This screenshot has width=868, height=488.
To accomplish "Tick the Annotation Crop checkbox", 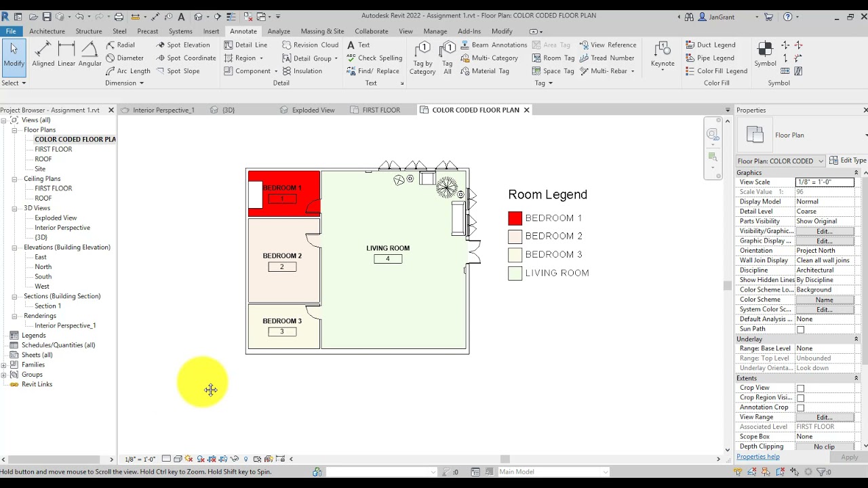I will [x=800, y=407].
